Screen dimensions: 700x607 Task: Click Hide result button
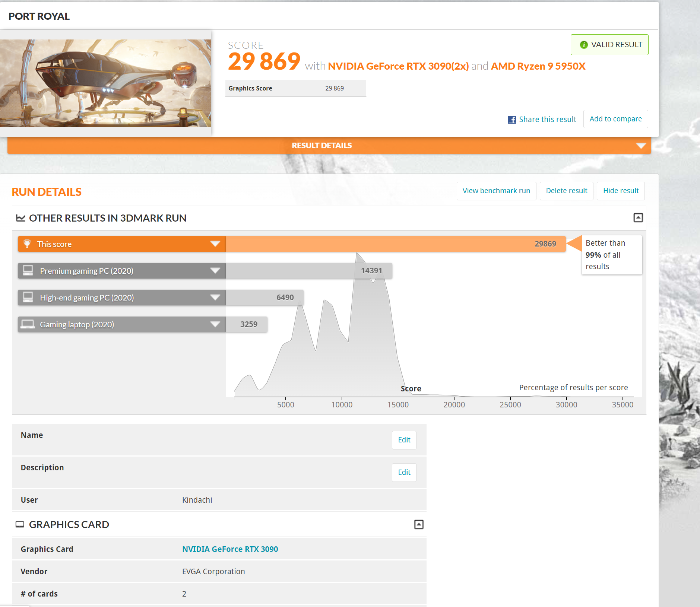tap(621, 191)
